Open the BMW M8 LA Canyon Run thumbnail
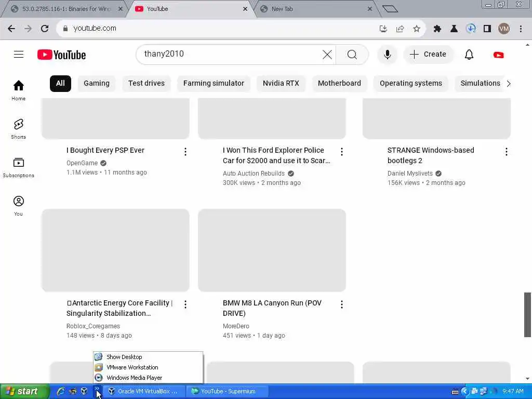Screen dimensions: 532x399 (x=272, y=250)
